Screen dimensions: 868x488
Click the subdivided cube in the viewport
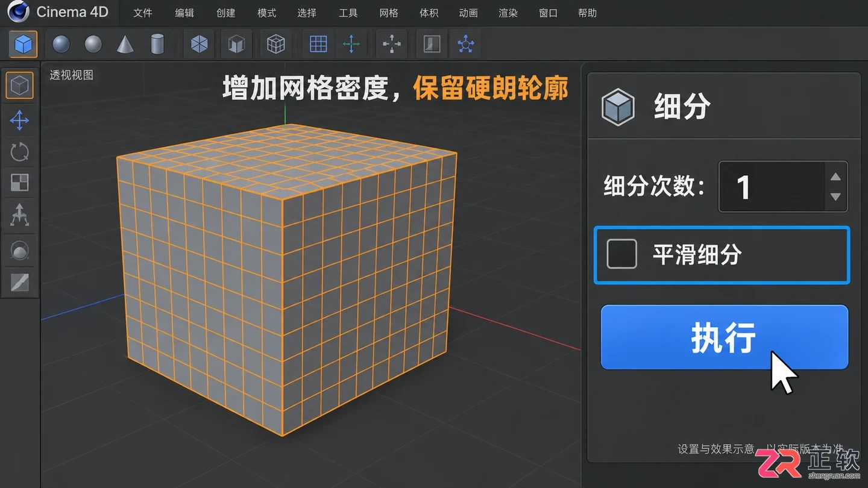pyautogui.click(x=287, y=280)
